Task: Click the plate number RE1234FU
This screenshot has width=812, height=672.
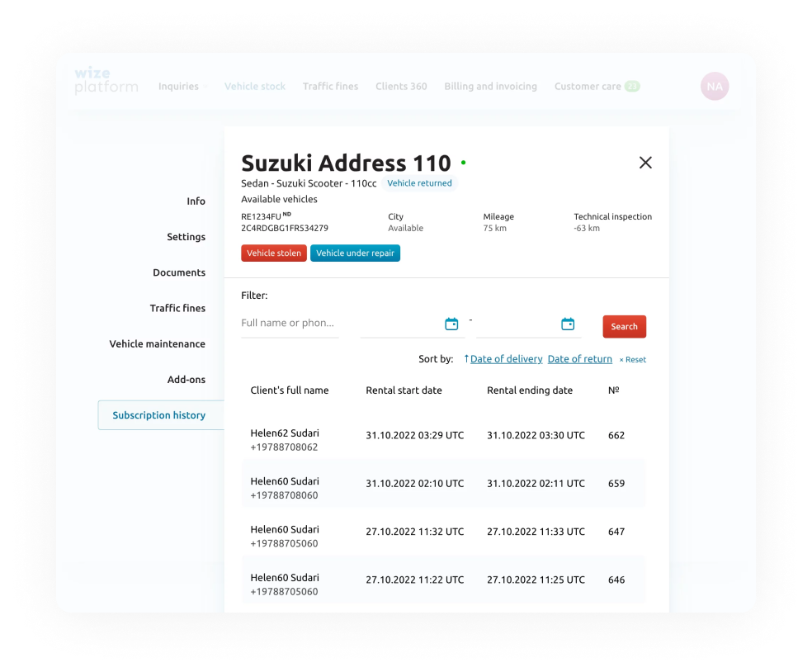Action: click(x=261, y=216)
